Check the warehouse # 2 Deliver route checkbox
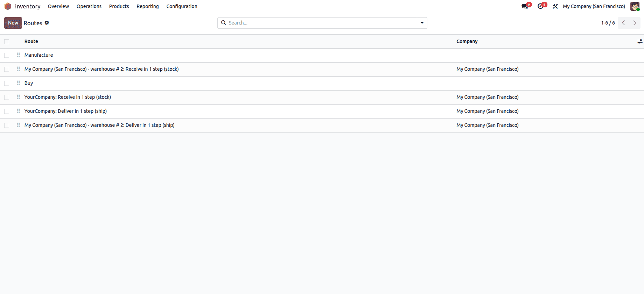The width and height of the screenshot is (644, 294). coord(7,125)
